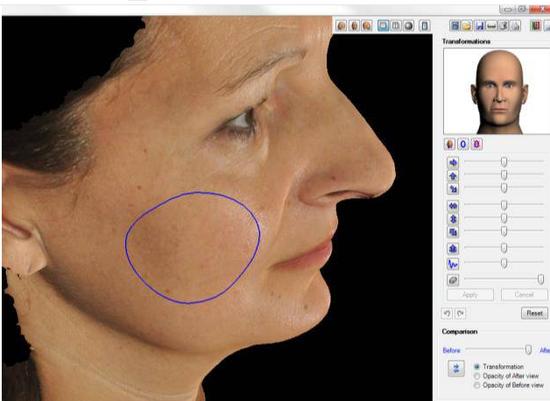The width and height of the screenshot is (550, 401).
Task: Click the swap arrows button in Comparison
Action: [456, 368]
